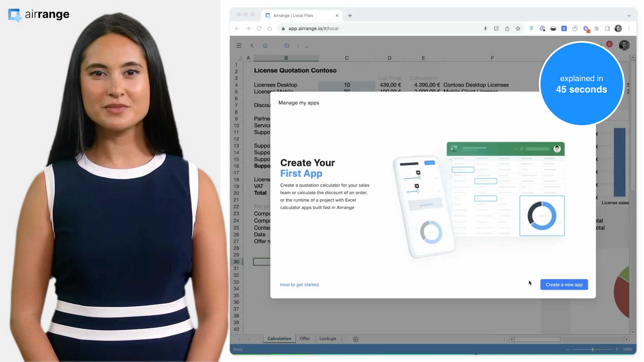Viewport: 644px width, 362px height.
Task: Click the user avatar in Airrange header
Action: [x=624, y=45]
